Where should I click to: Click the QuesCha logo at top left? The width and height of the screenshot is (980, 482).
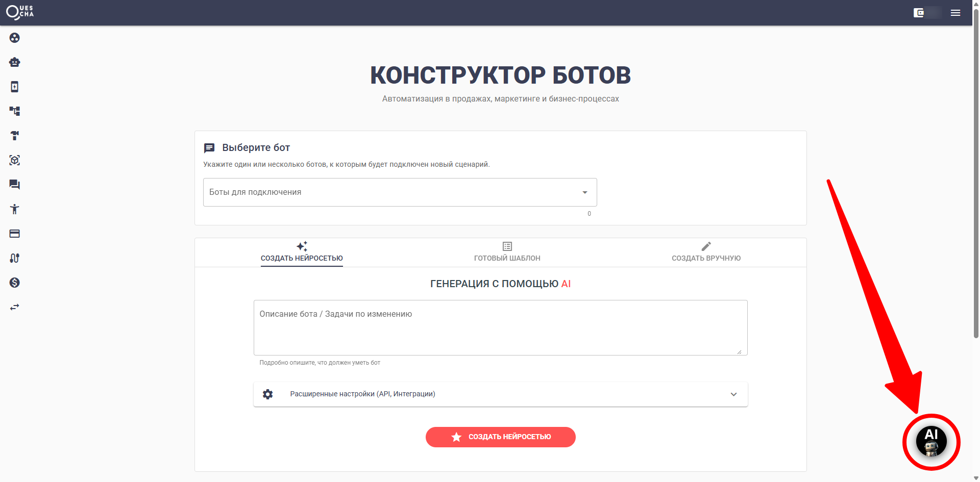coord(20,12)
